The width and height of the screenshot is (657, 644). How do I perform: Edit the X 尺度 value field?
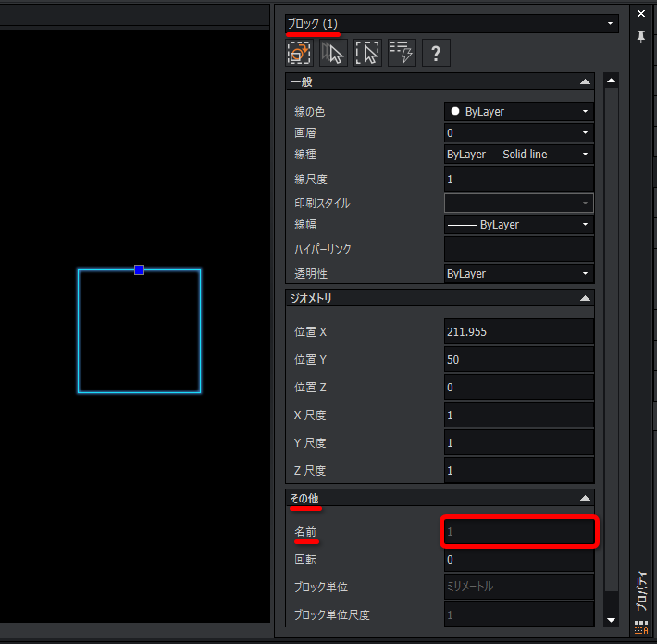(519, 415)
